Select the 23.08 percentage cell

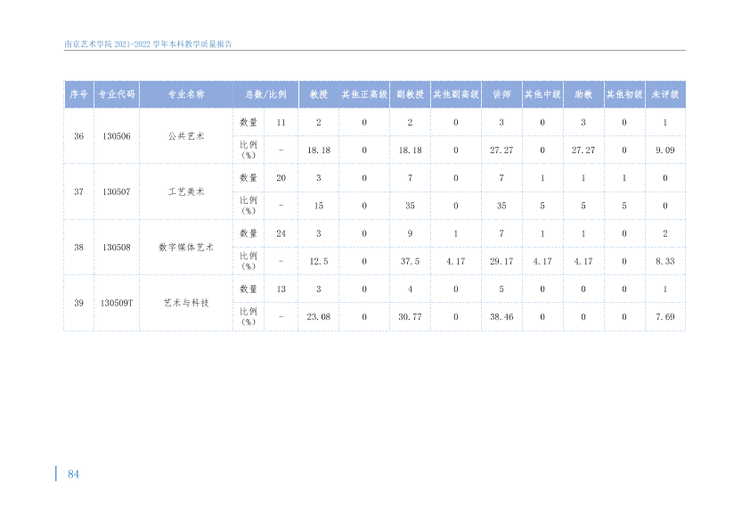tap(319, 317)
